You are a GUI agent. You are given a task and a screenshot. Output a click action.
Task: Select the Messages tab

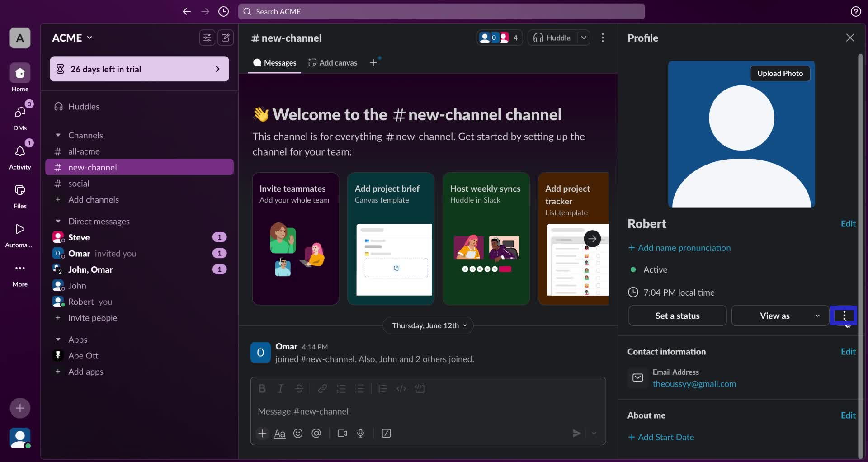click(x=275, y=62)
